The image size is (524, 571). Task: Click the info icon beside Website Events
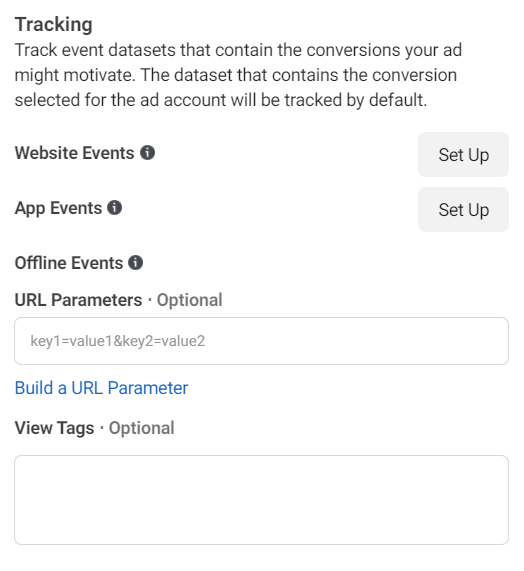(x=147, y=153)
